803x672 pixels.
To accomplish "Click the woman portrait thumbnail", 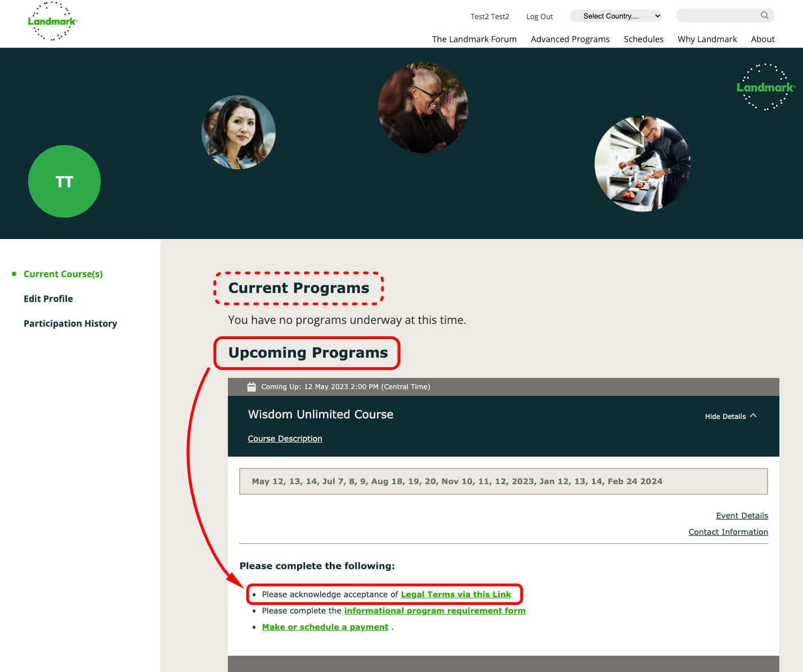I will coord(239,132).
